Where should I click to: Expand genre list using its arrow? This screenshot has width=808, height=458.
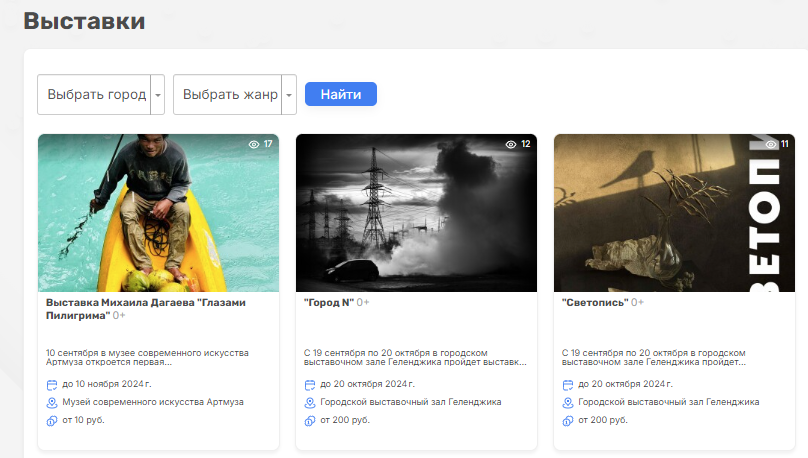(x=289, y=95)
